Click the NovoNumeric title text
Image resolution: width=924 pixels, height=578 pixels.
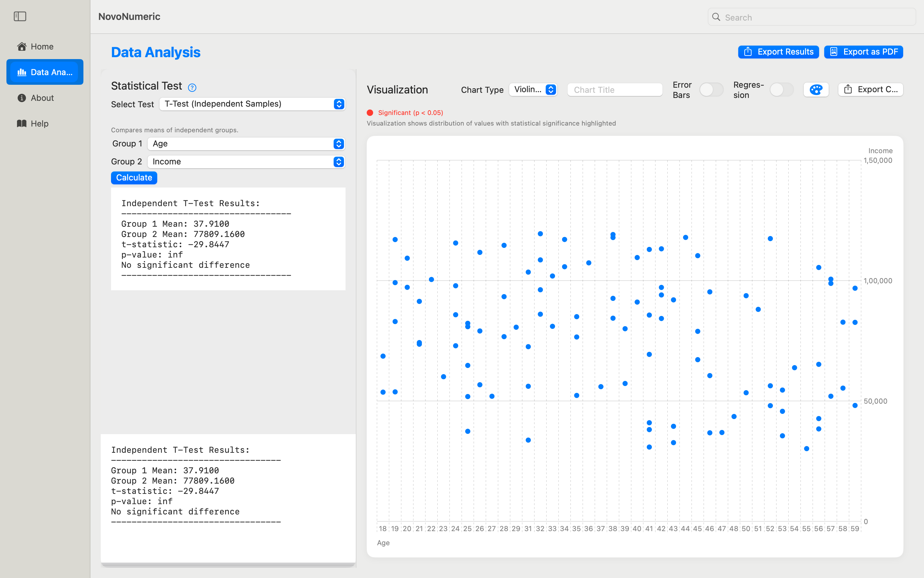(x=129, y=16)
